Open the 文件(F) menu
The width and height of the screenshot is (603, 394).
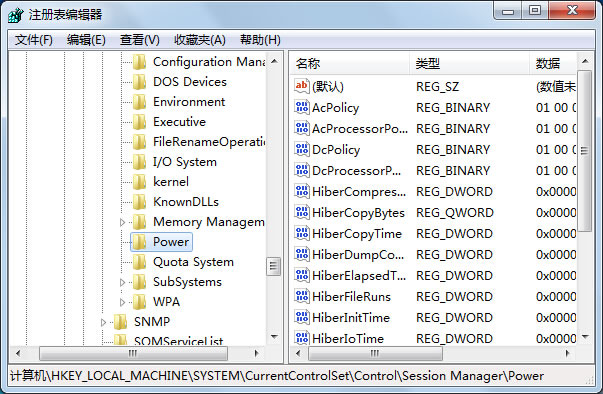click(x=34, y=40)
